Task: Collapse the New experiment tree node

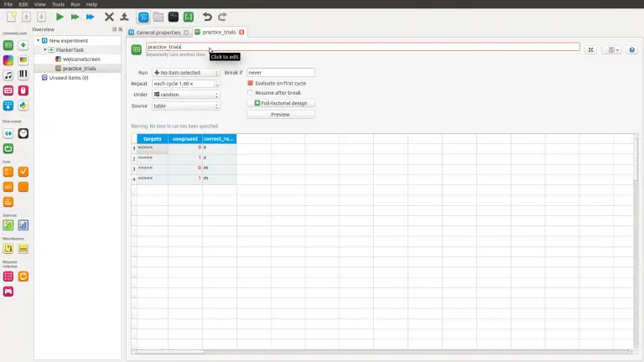Action: (x=39, y=40)
